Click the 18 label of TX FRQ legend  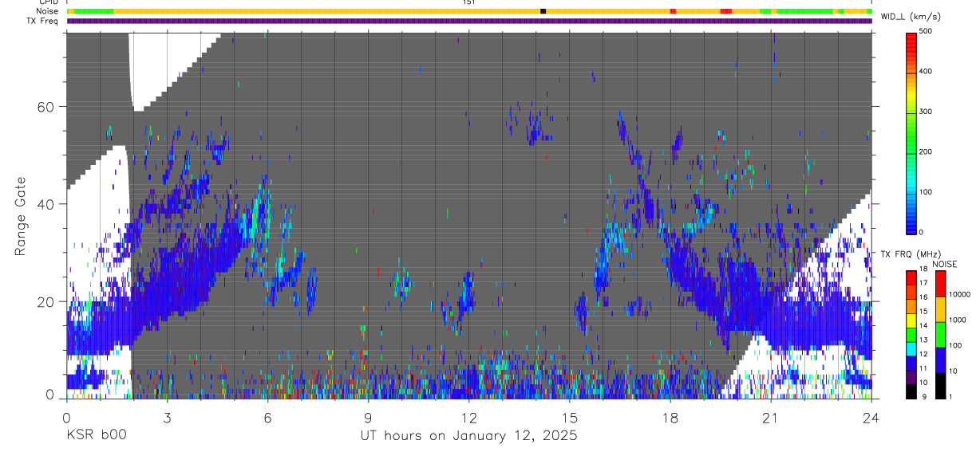coord(923,269)
